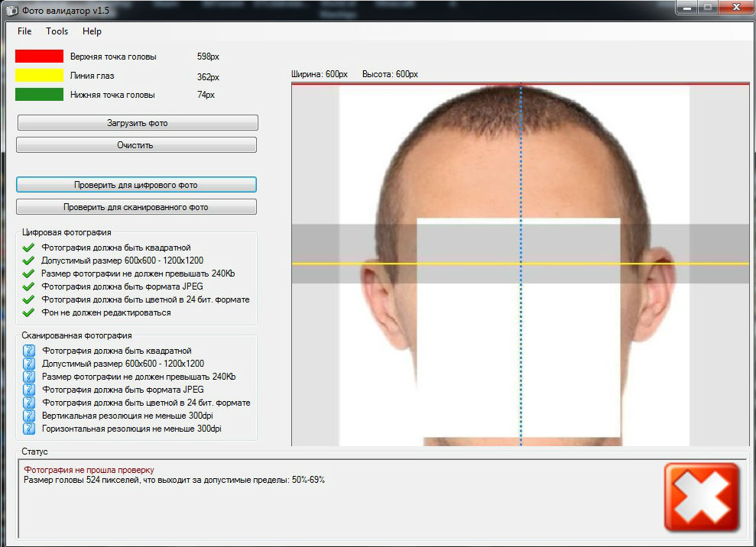This screenshot has height=547, width=756.
Task: Click 'Фотография не прошла проверку' status text
Action: 89,470
